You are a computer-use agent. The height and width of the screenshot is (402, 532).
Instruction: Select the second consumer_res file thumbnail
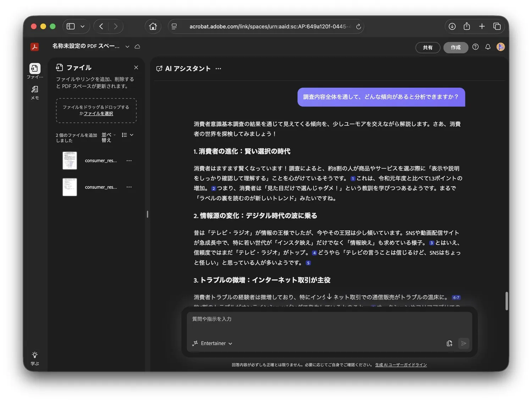coord(70,187)
